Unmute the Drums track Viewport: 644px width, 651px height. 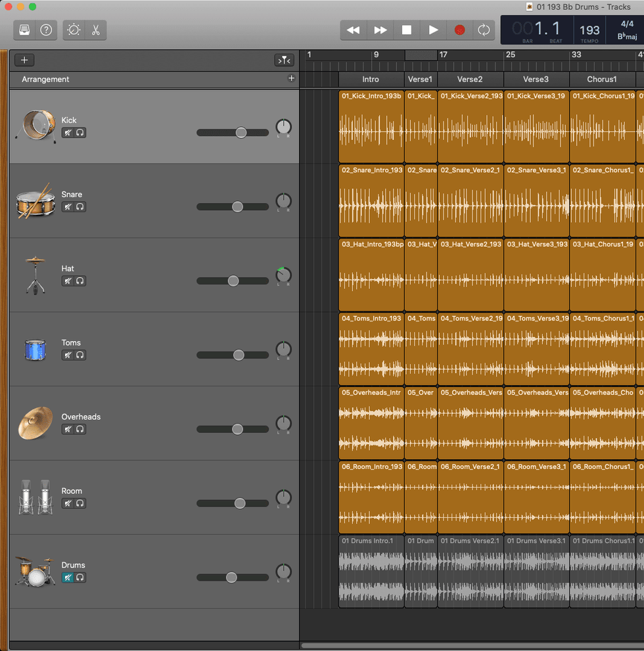[x=68, y=578]
